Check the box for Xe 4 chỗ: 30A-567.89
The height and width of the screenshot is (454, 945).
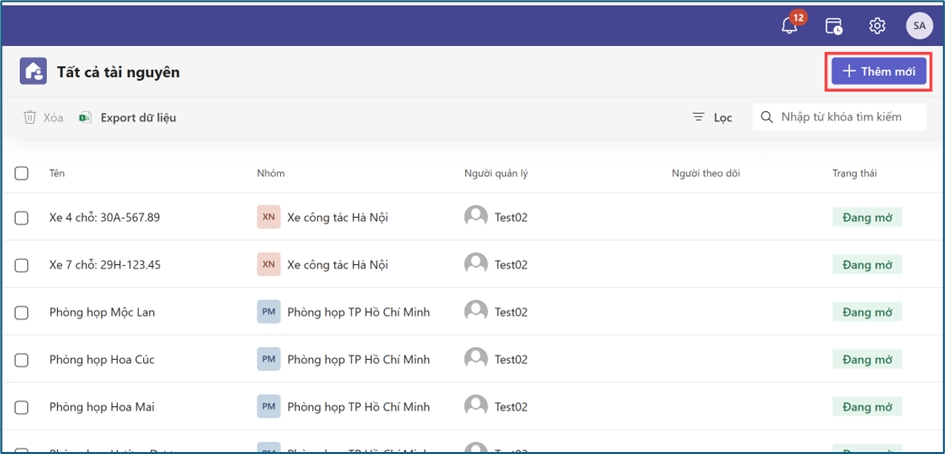tap(22, 217)
